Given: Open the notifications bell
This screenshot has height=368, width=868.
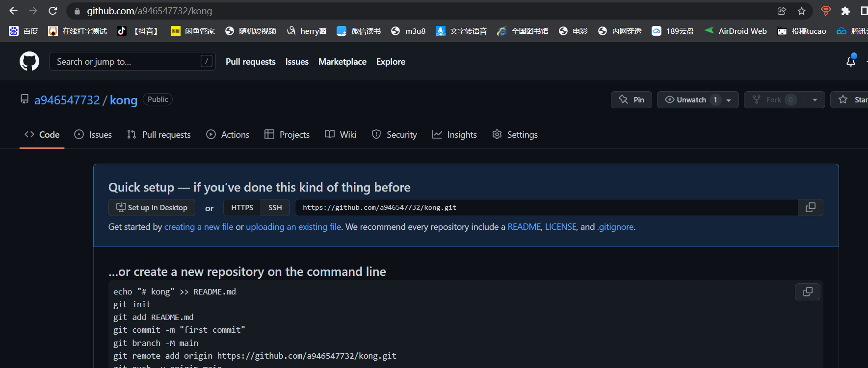Looking at the screenshot, I should coord(851,61).
